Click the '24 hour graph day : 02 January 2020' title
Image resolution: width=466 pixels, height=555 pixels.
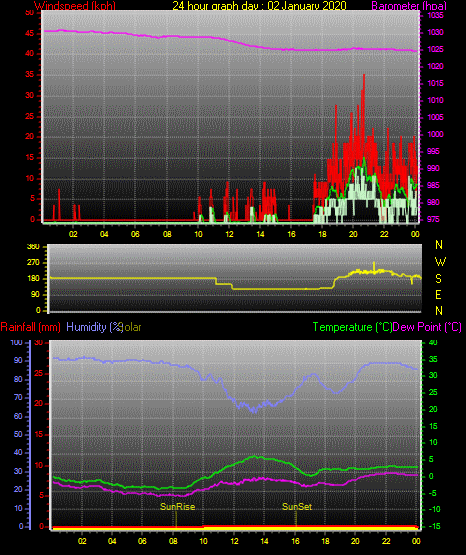(259, 6)
